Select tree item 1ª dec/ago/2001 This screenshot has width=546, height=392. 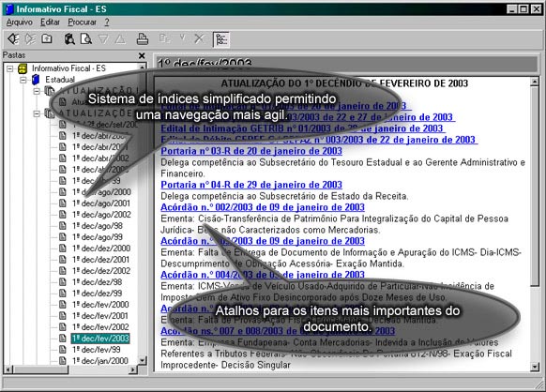point(101,203)
